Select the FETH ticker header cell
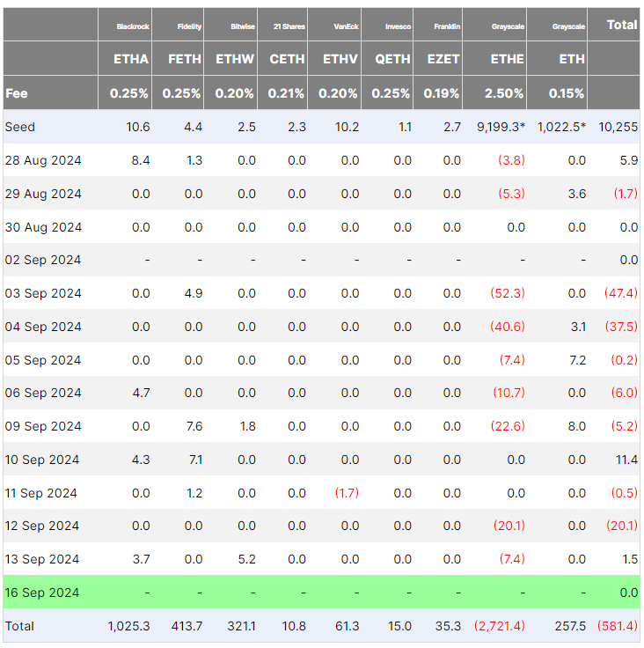This screenshot has width=644, height=648. pyautogui.click(x=184, y=59)
